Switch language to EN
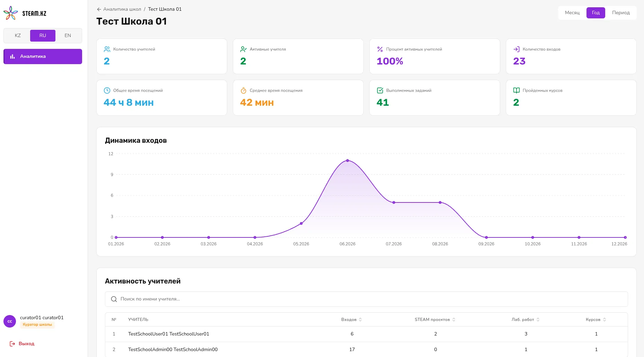 click(68, 36)
